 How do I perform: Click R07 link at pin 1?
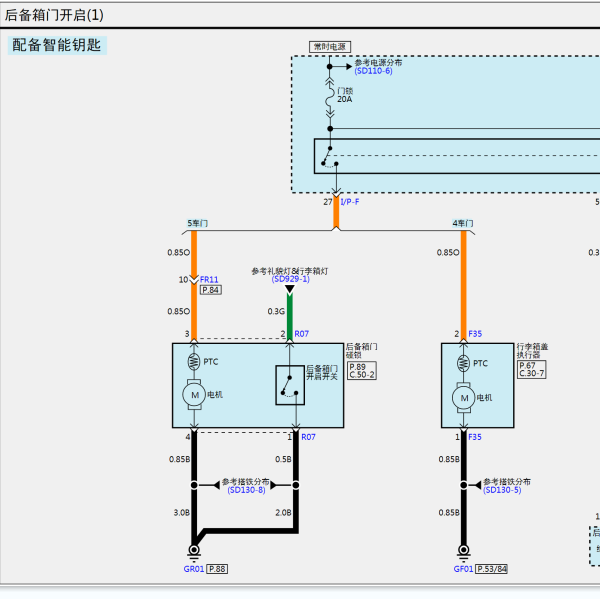pyautogui.click(x=308, y=437)
